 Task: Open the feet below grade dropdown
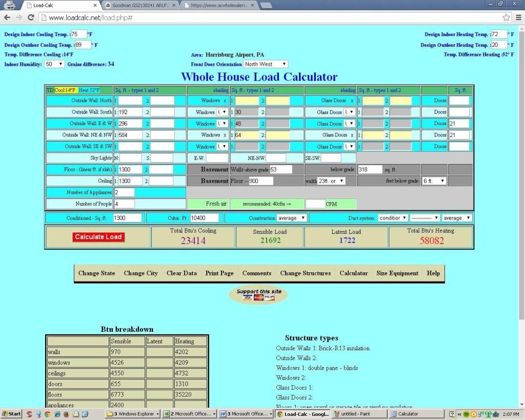434,181
